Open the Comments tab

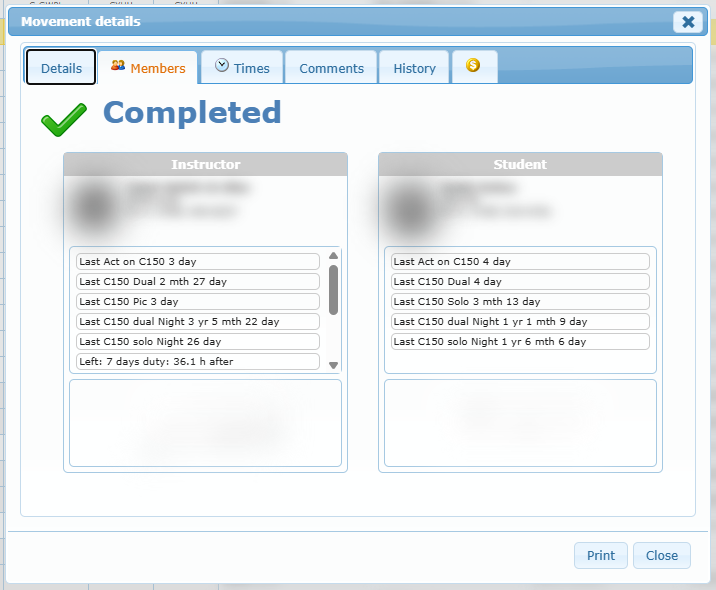click(x=331, y=68)
